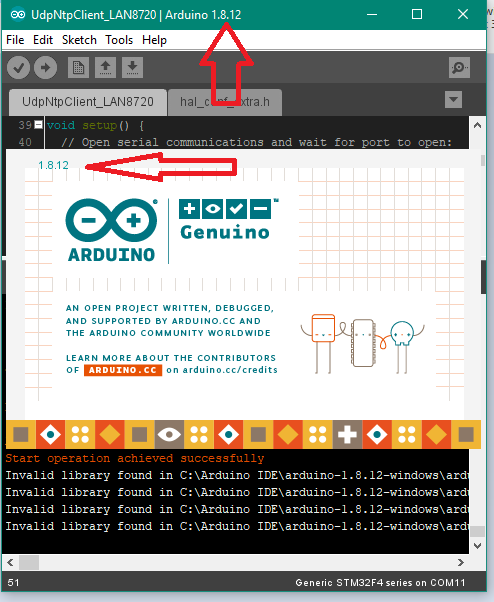Switch to the UdpNtpClient_LAN8720 tab
The image size is (494, 602).
(88, 102)
